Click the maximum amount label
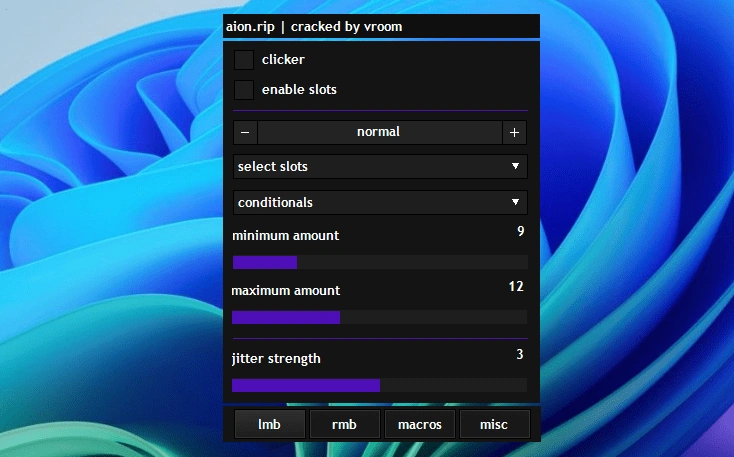 click(286, 291)
